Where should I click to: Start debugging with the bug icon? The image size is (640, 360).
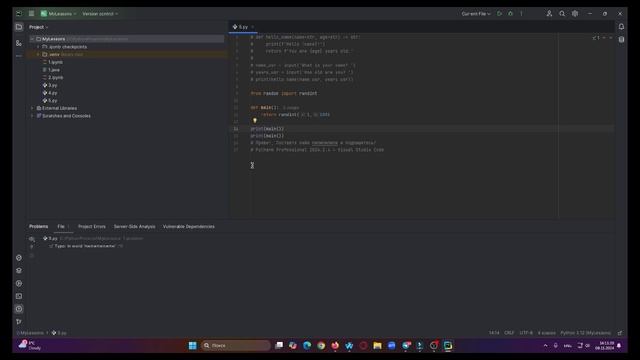point(510,13)
